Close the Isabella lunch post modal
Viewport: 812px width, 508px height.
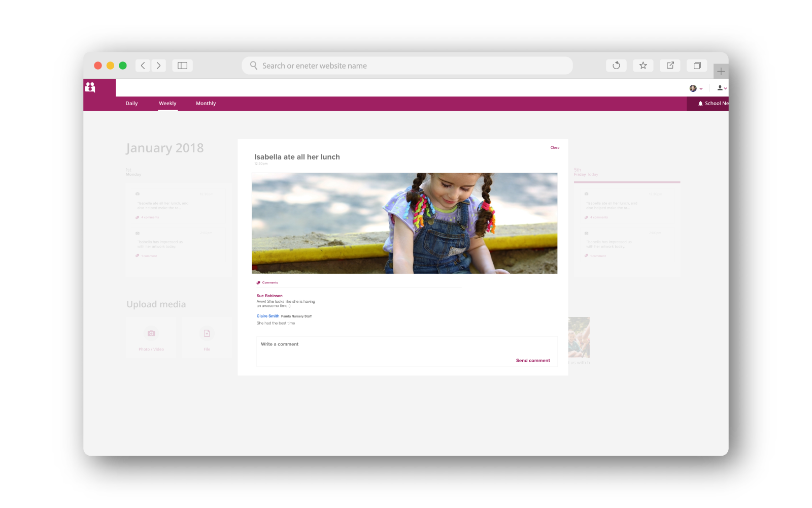[555, 148]
